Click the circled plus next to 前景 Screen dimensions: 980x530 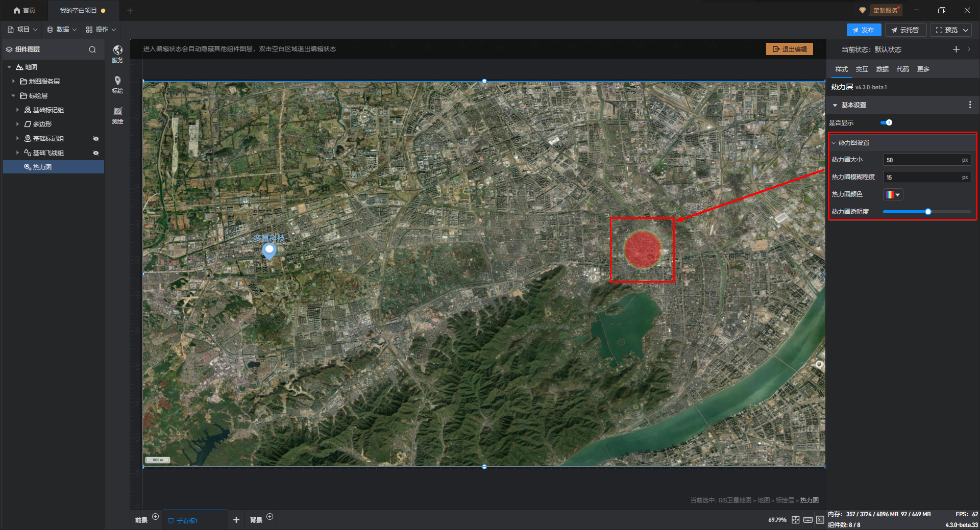pos(156,517)
